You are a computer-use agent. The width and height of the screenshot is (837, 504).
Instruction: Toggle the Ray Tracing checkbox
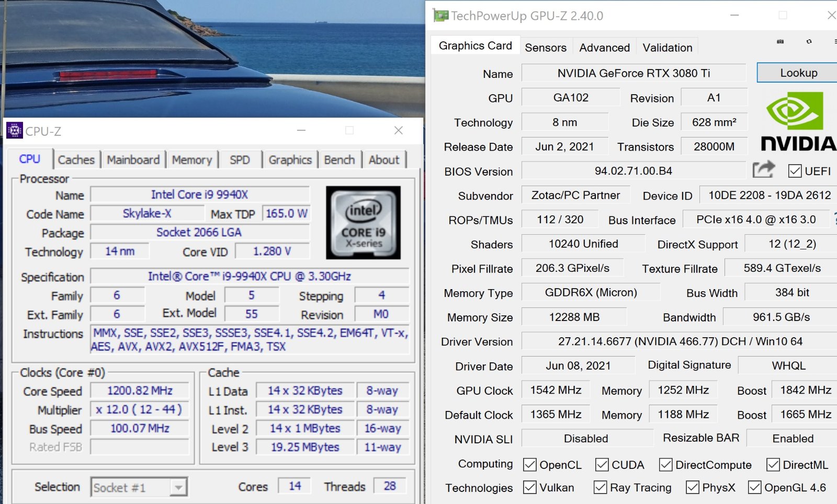point(601,487)
